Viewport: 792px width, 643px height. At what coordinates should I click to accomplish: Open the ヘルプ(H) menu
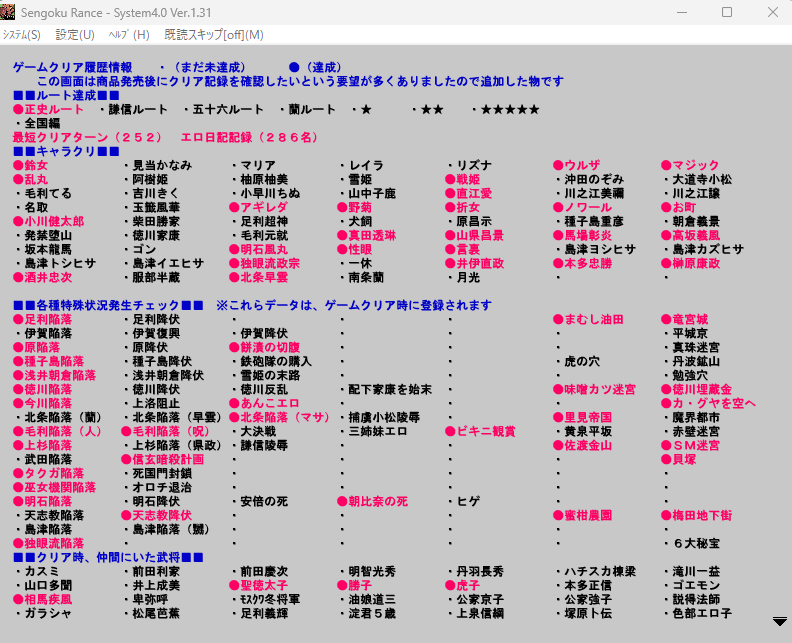coord(129,35)
